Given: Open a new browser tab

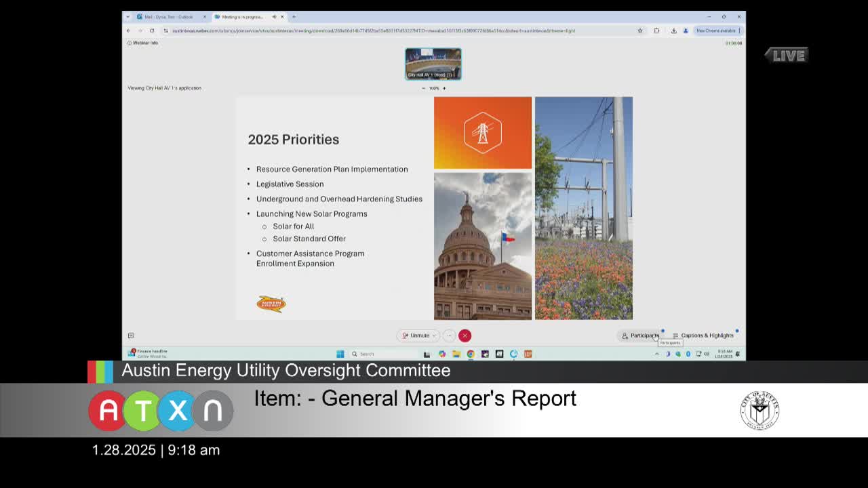Looking at the screenshot, I should click(x=294, y=17).
